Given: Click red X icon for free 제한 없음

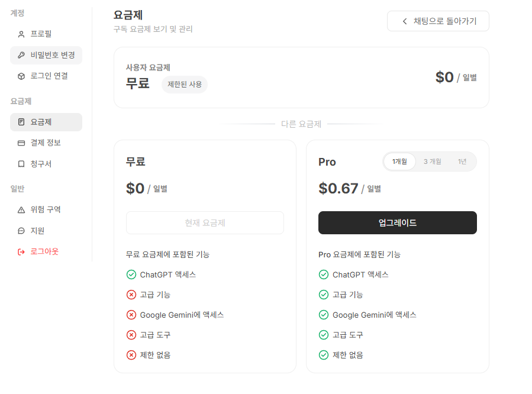Looking at the screenshot, I should click(131, 355).
